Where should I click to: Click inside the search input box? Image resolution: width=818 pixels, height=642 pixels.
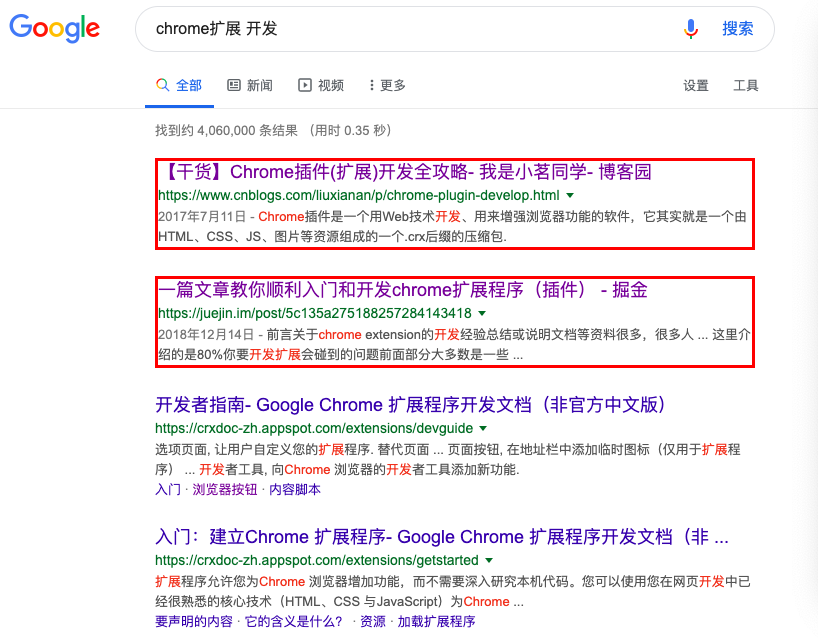(400, 29)
